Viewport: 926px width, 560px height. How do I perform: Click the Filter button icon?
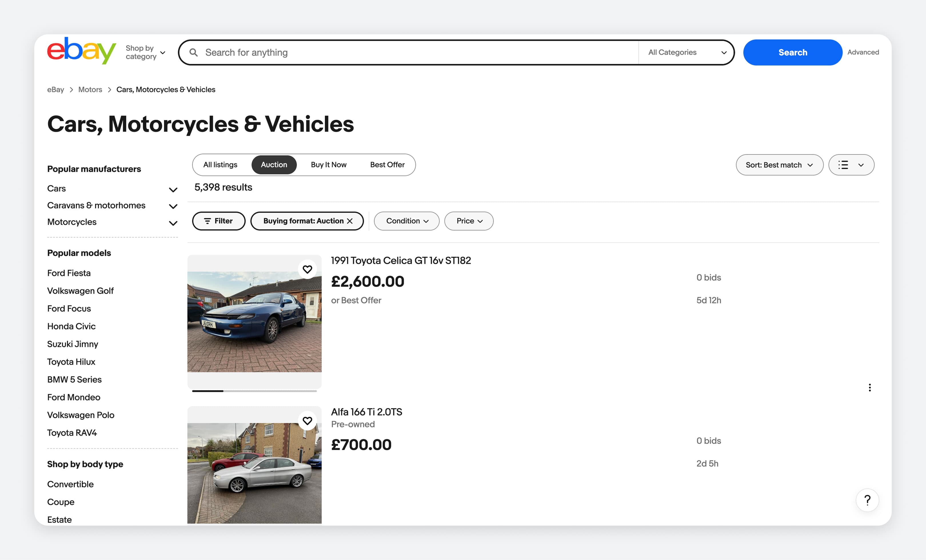click(x=207, y=221)
